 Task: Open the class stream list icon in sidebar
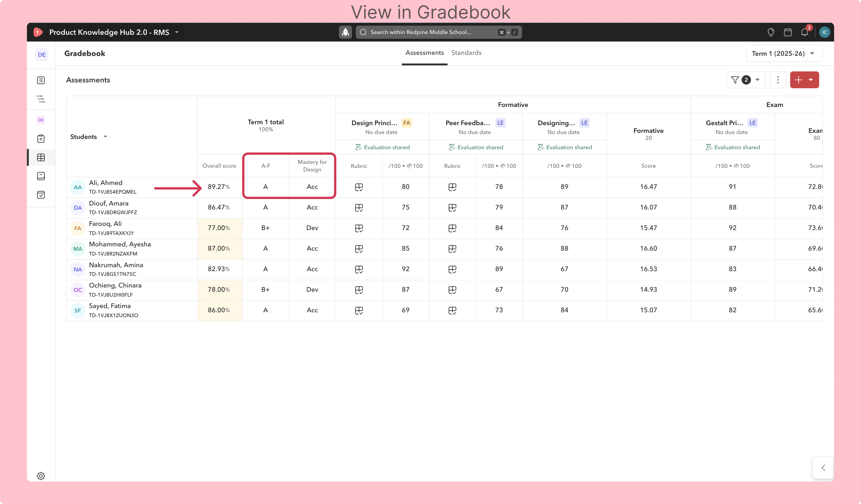[41, 80]
